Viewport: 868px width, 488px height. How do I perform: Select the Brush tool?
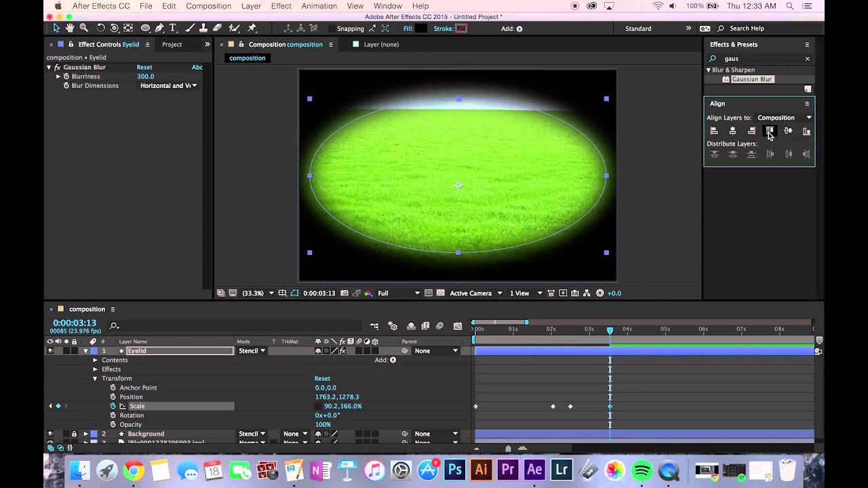[x=189, y=28]
